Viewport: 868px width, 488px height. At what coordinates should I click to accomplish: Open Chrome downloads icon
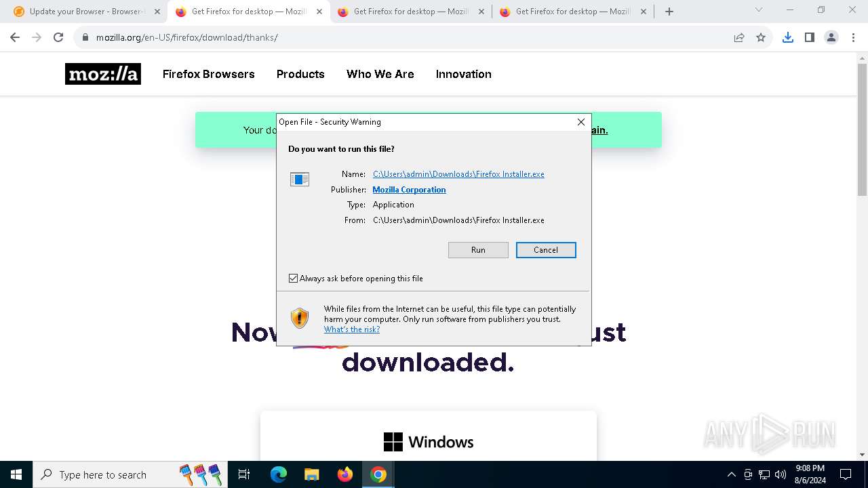(787, 37)
